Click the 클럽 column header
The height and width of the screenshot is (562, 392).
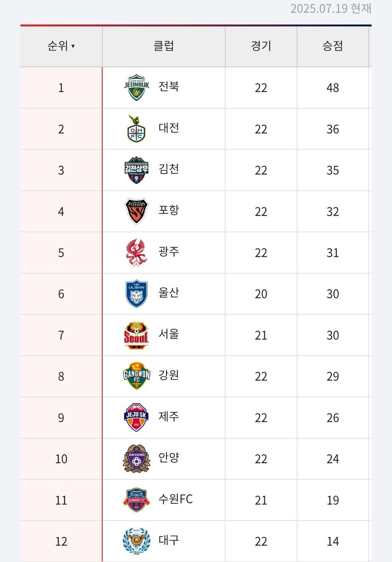pos(164,46)
